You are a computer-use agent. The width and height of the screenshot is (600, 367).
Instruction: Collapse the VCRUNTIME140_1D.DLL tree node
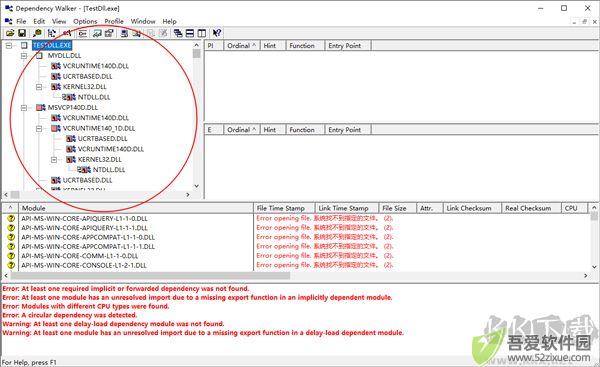(39, 129)
